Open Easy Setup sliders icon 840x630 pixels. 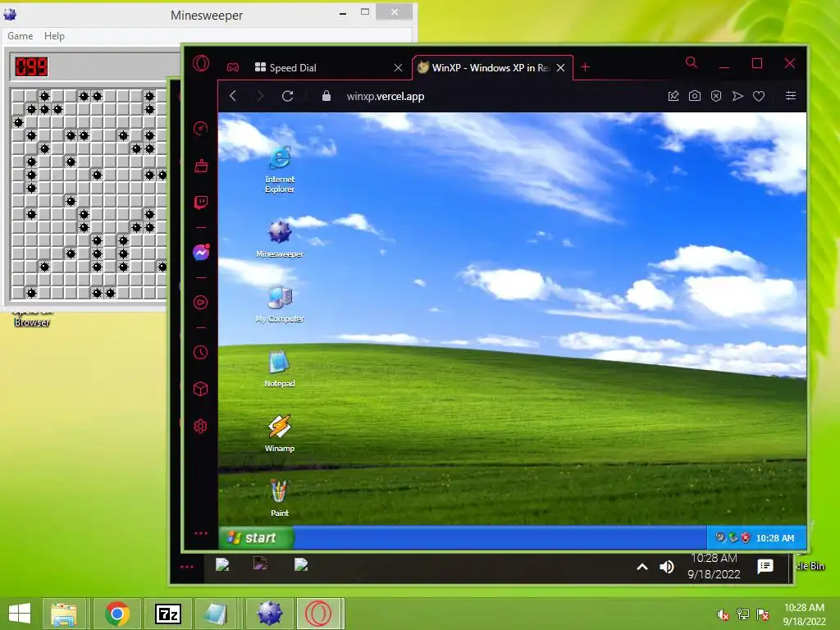(x=791, y=96)
